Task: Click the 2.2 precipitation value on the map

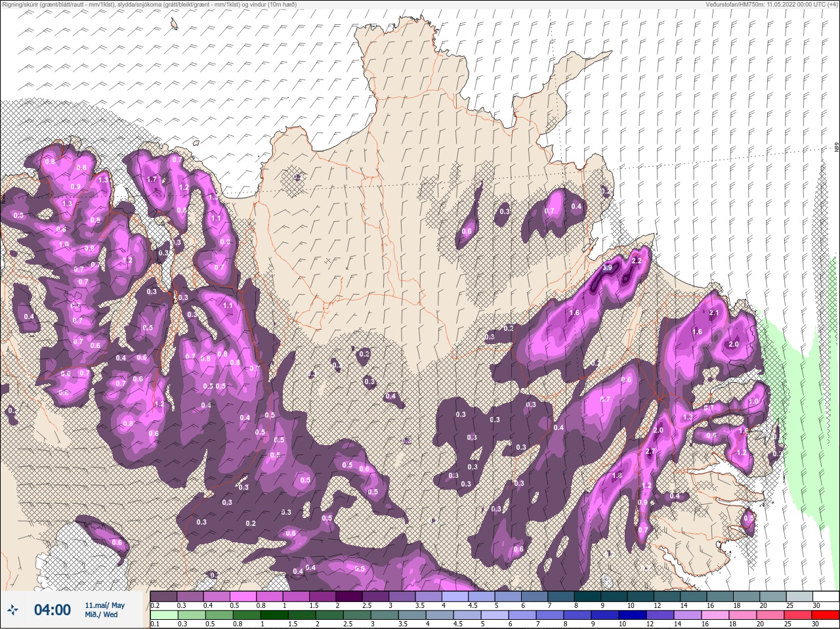Action: click(x=636, y=261)
